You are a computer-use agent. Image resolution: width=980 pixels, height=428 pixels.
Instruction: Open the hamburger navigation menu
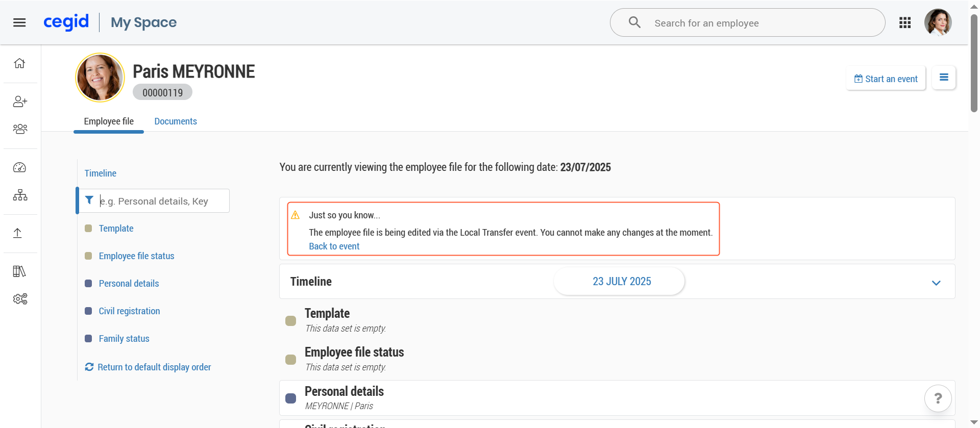tap(19, 22)
